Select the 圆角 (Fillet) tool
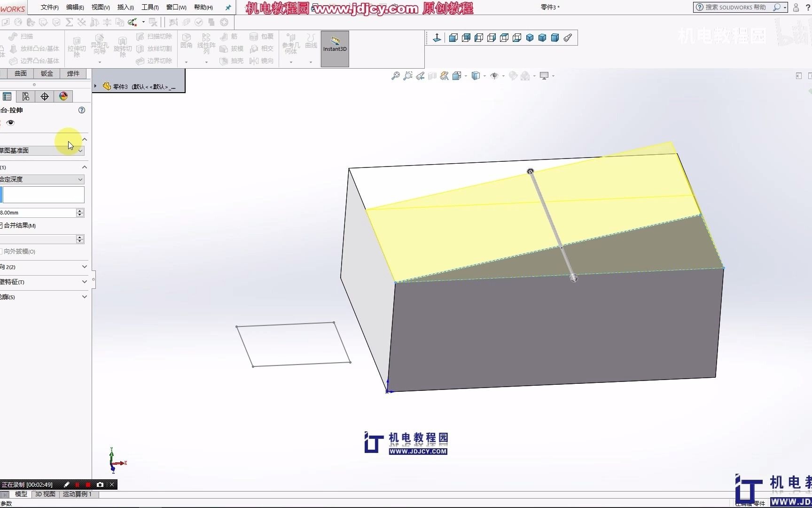 coord(186,42)
